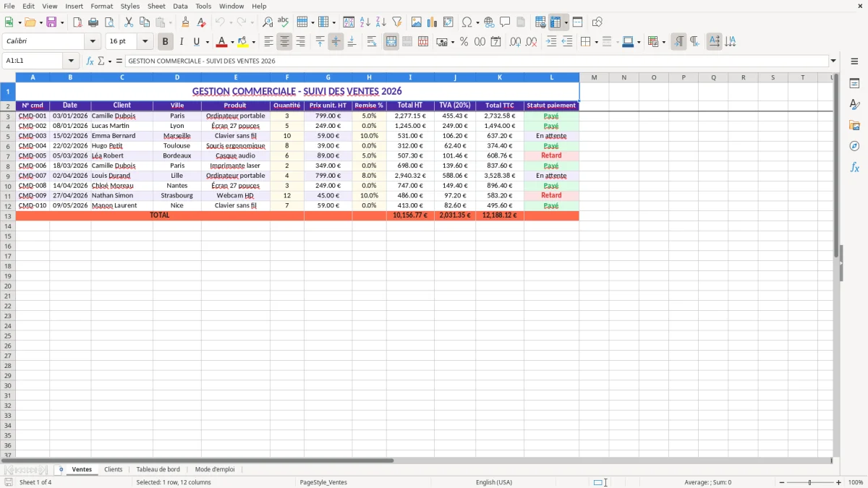The width and height of the screenshot is (868, 488).
Task: Click row header 13
Action: tap(8, 216)
